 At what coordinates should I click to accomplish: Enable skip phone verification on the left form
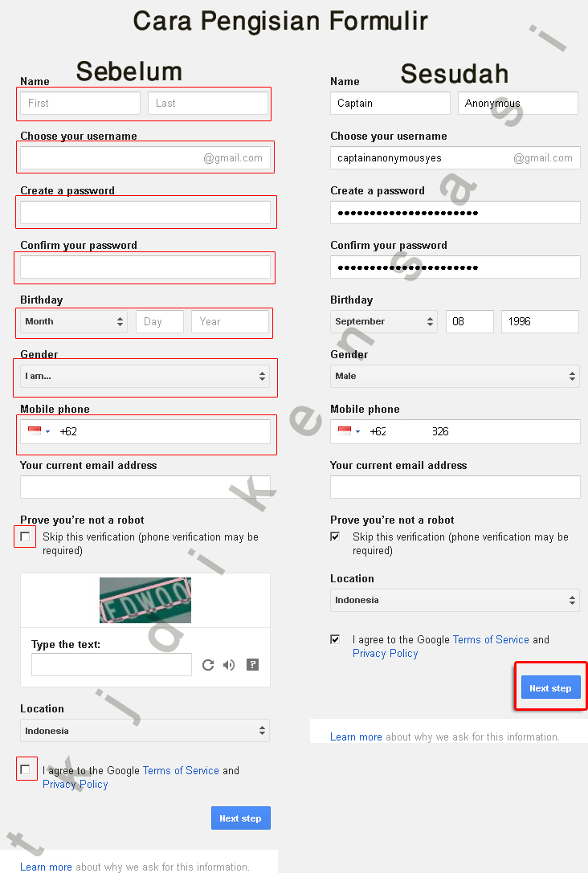tap(25, 536)
